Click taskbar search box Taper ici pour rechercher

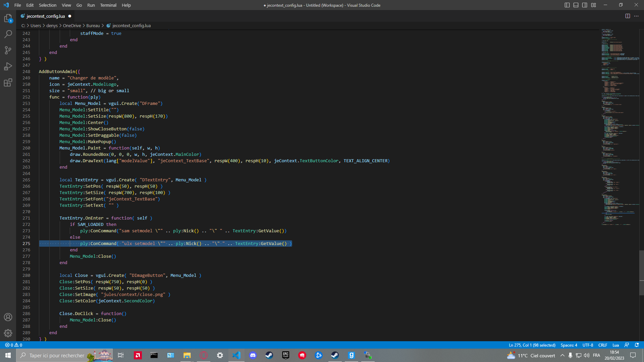click(64, 355)
